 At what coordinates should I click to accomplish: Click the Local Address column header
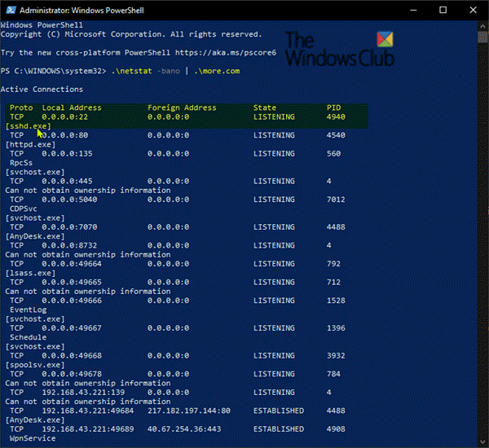72,108
